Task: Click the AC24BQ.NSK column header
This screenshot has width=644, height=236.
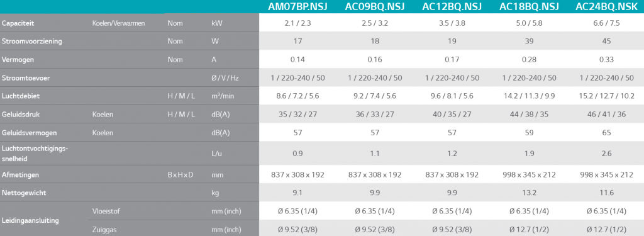Action: [606, 6]
